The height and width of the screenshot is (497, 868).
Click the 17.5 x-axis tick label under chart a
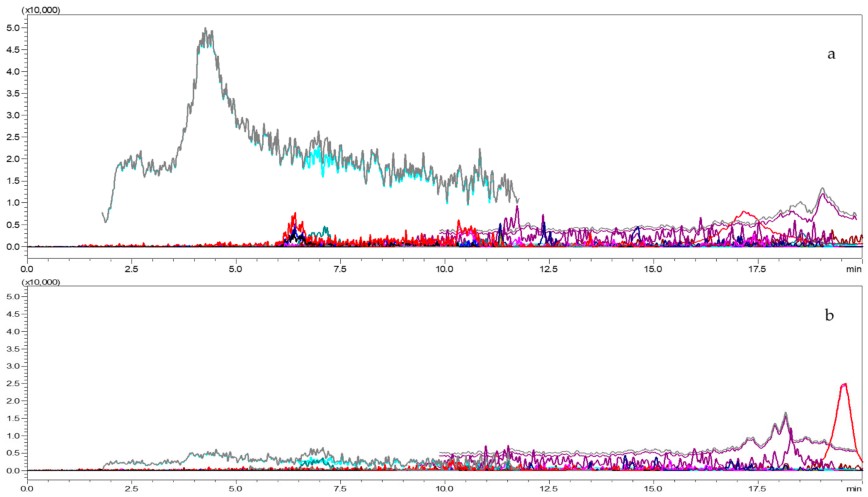[757, 269]
